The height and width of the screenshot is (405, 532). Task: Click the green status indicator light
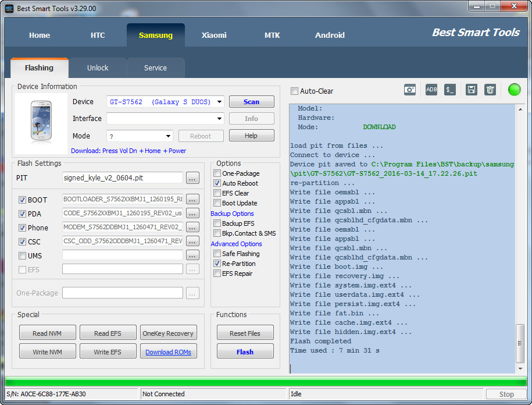point(514,90)
